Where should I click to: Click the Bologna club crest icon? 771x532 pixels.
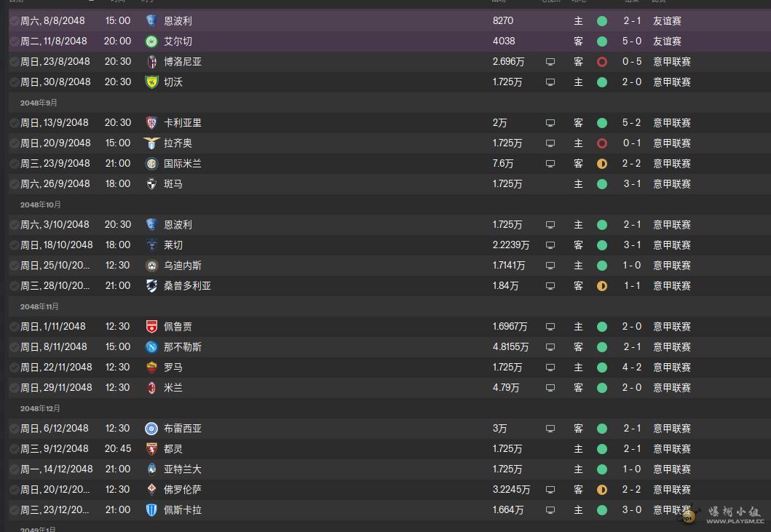pyautogui.click(x=151, y=62)
